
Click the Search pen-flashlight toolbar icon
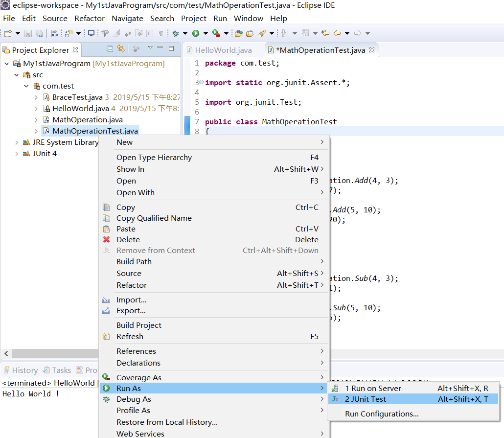262,33
